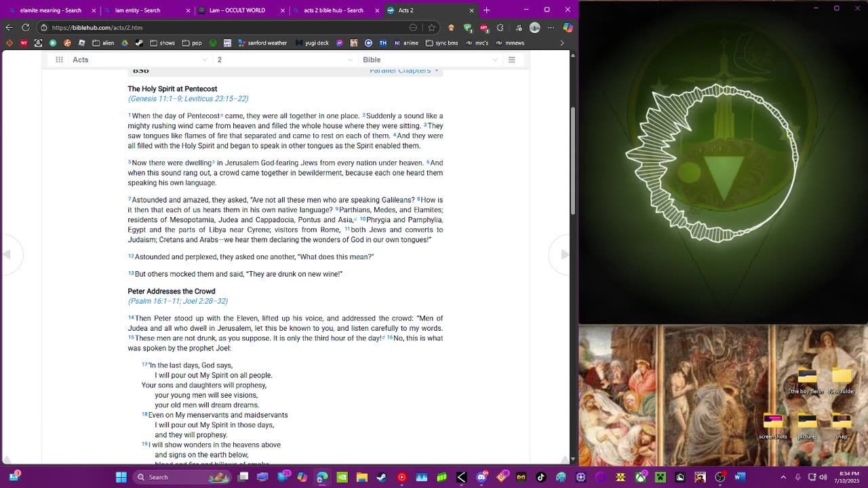This screenshot has height=488, width=868.
Task: Open the browser extensions puzzle icon
Action: pyautogui.click(x=500, y=28)
